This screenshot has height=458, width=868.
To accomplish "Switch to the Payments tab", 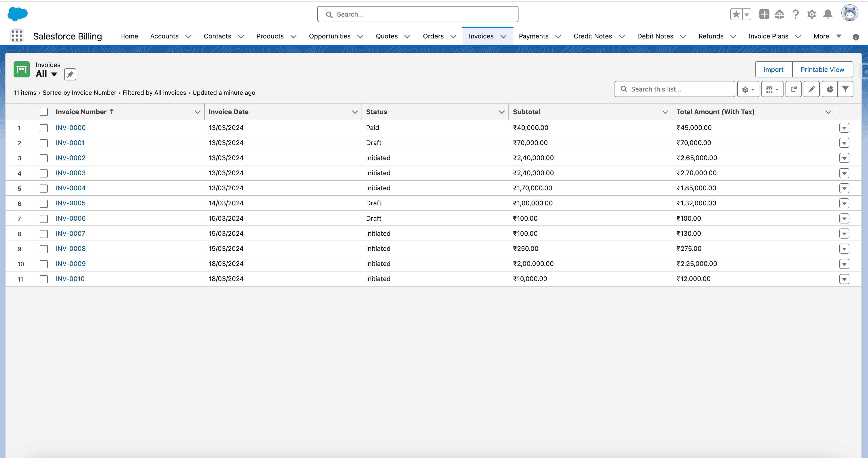I will [x=533, y=36].
